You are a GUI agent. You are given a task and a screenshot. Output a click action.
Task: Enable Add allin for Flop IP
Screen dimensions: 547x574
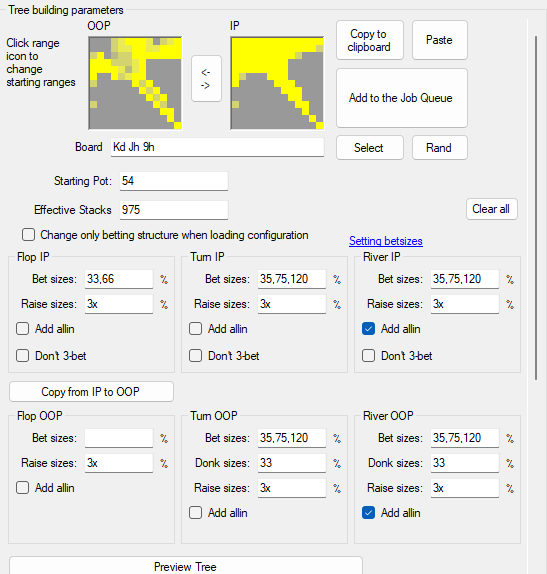23,329
